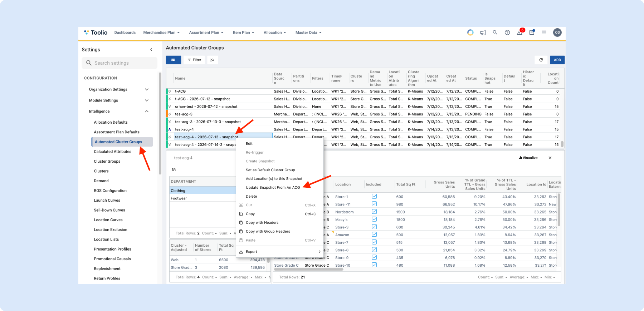
Task: Select Update Snapshot From An ACG
Action: [x=280, y=187]
